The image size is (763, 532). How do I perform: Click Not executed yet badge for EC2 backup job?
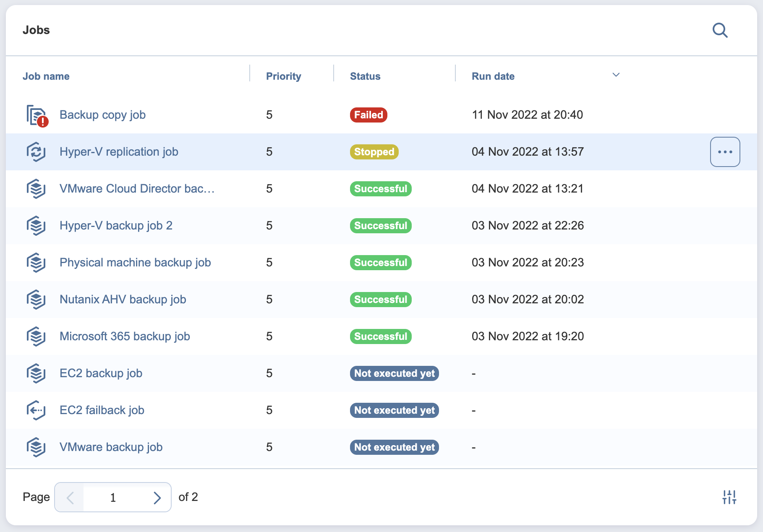pos(395,373)
